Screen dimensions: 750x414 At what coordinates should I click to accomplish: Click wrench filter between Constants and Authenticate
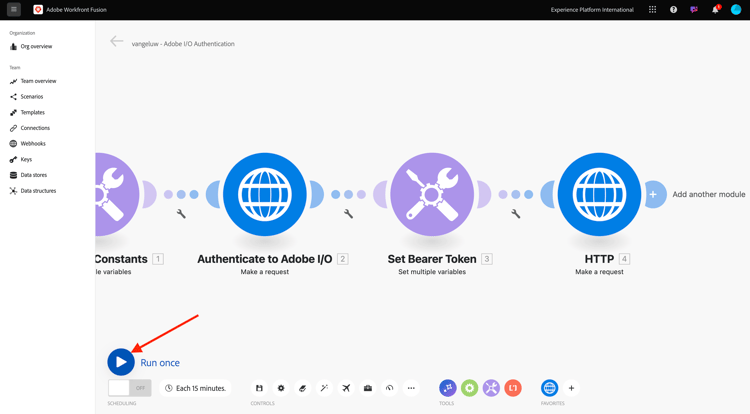coord(181,214)
